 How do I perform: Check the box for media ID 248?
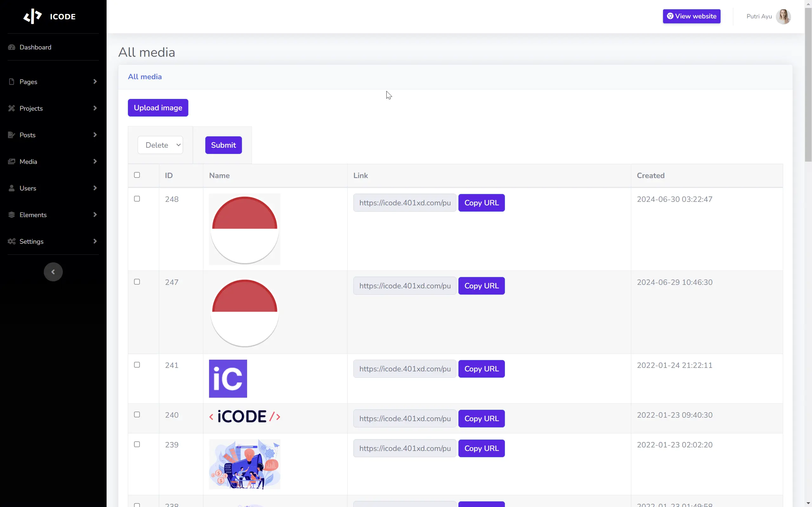pyautogui.click(x=137, y=199)
